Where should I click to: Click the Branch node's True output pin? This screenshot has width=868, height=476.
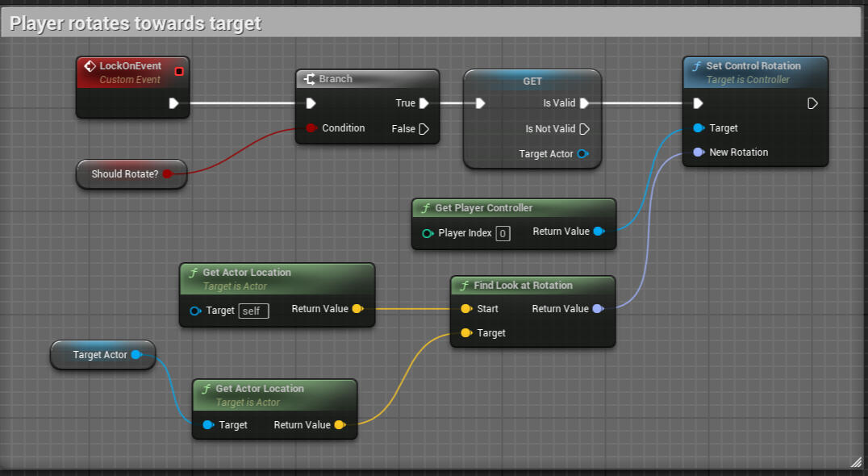tap(424, 103)
